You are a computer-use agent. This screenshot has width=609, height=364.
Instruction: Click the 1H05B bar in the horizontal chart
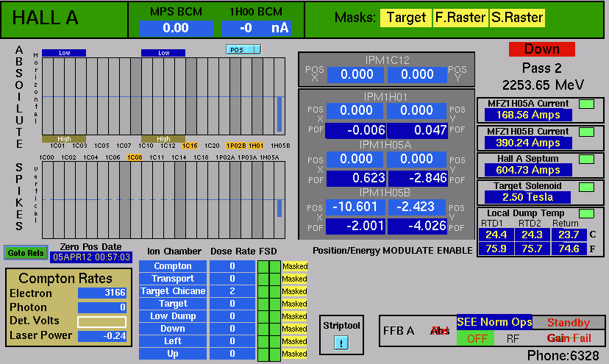pos(279,114)
